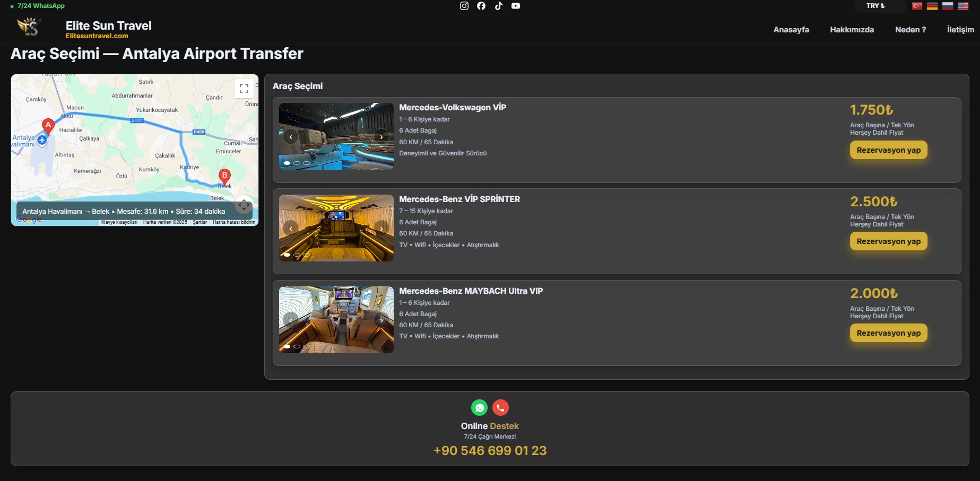Select second carousel dot on Volkswagen VIP image
The width and height of the screenshot is (980, 481).
tap(297, 163)
